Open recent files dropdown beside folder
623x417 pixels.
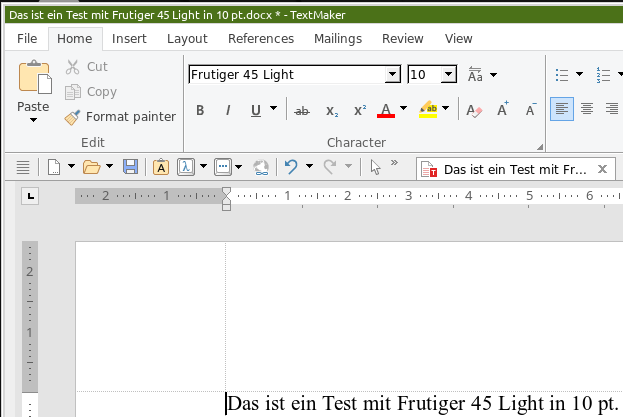[109, 166]
